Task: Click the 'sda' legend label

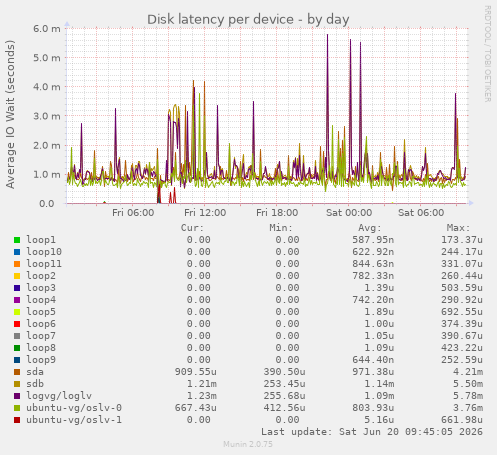Action: pyautogui.click(x=35, y=372)
